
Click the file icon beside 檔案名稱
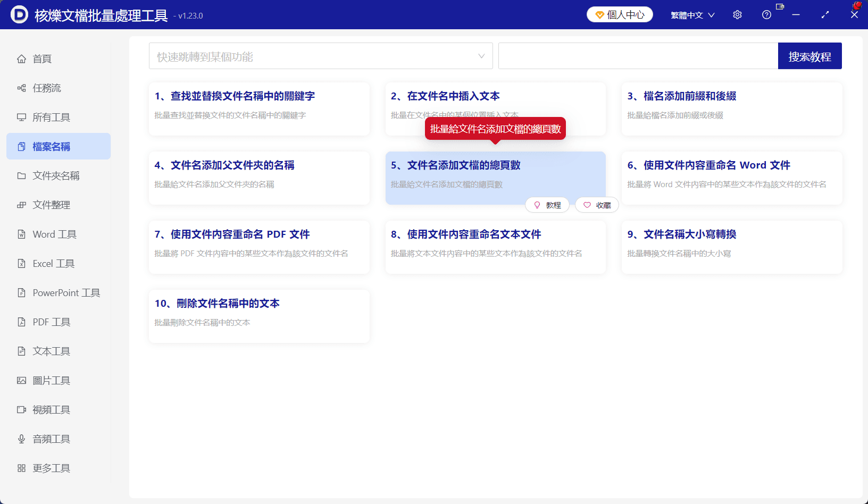click(21, 147)
